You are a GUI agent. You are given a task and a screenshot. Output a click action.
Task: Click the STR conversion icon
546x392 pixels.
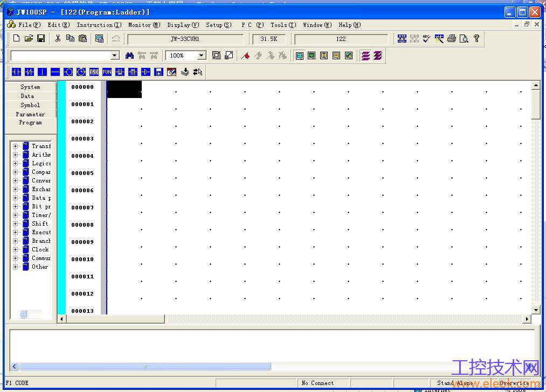(x=402, y=38)
